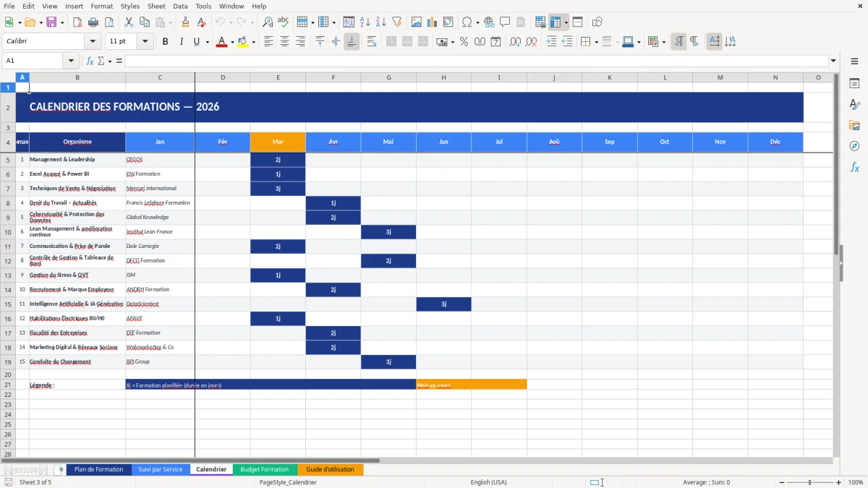Insert a special character
This screenshot has height=488, width=868.
(x=468, y=22)
